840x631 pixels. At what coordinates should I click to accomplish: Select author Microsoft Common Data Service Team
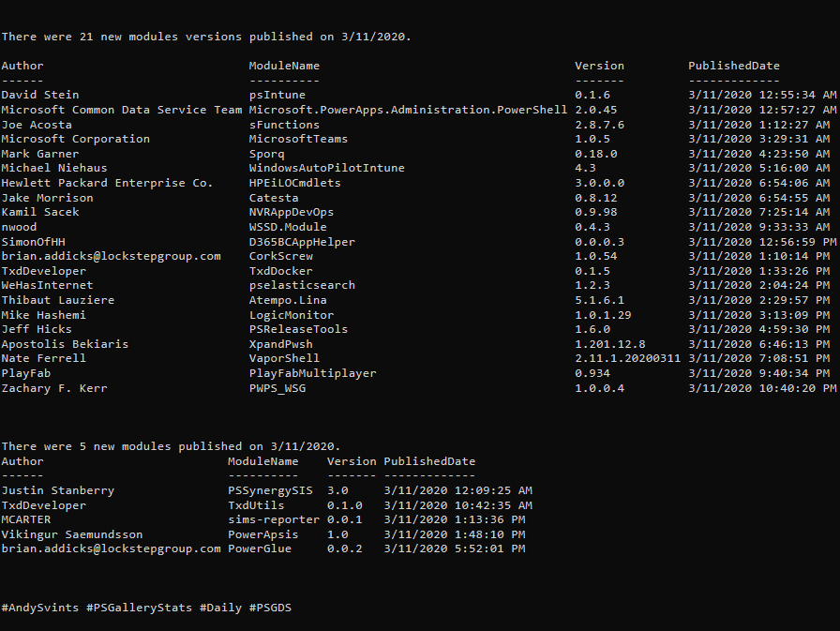[122, 110]
